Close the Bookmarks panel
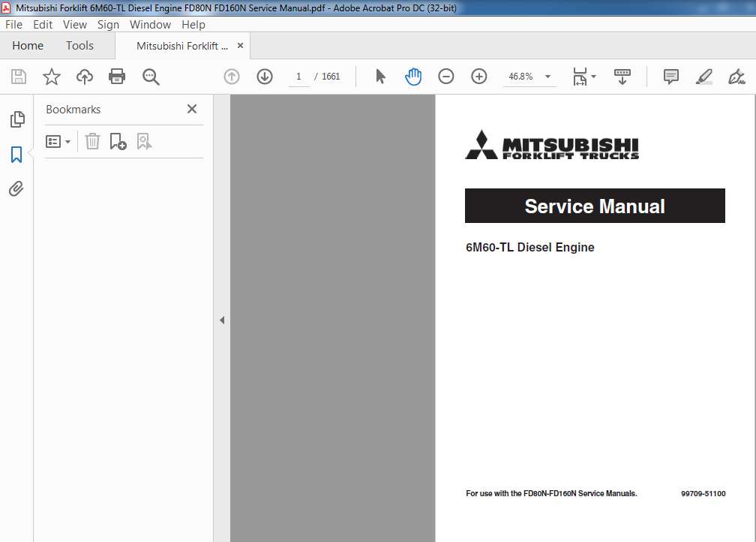Screen dimensions: 756x542 pyautogui.click(x=192, y=109)
